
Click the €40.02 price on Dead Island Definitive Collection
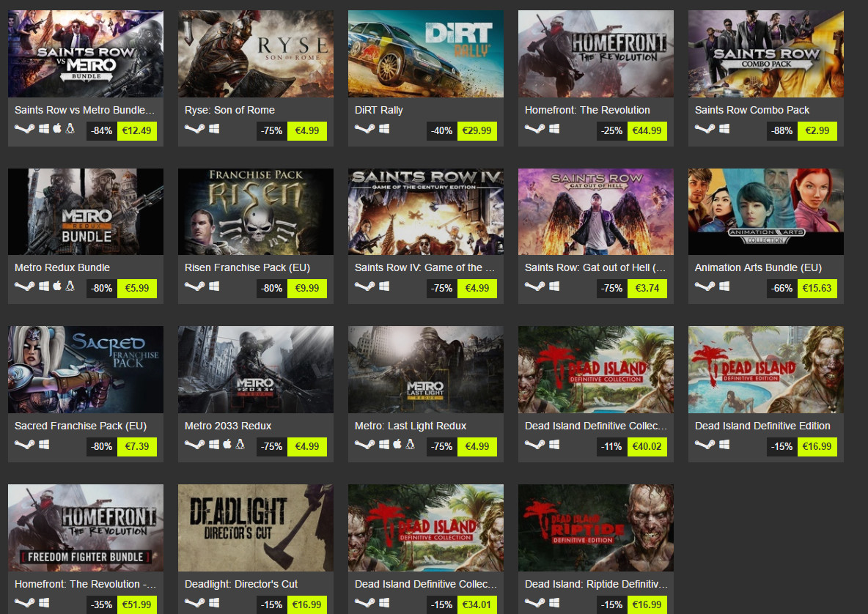click(x=647, y=446)
